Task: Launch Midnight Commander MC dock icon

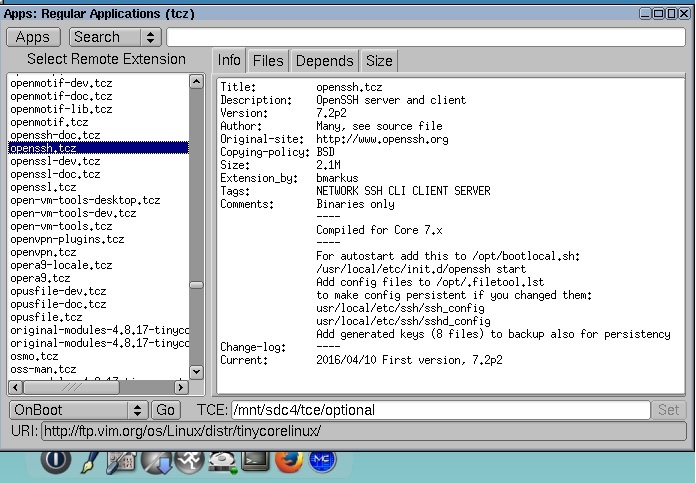Action: (322, 461)
